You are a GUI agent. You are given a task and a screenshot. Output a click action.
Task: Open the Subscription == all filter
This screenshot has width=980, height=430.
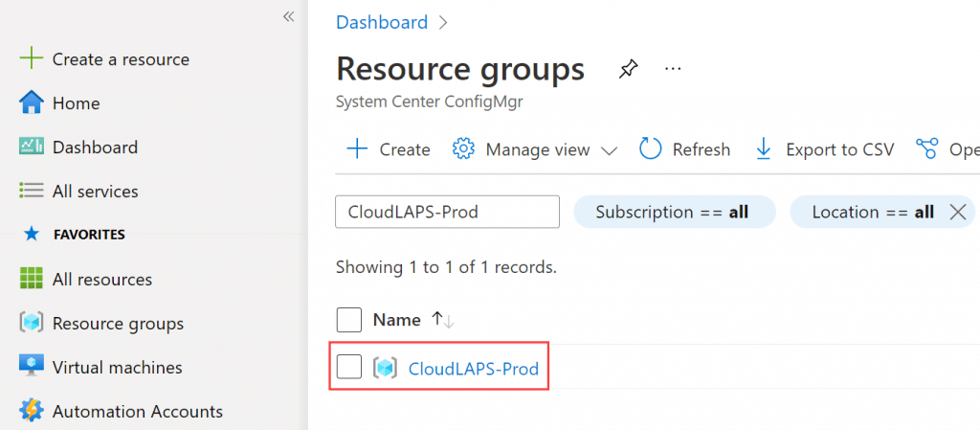[675, 212]
